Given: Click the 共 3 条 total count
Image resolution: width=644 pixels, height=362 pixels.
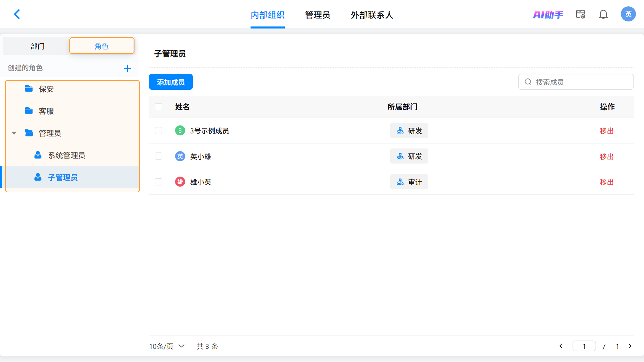Looking at the screenshot, I should 207,346.
